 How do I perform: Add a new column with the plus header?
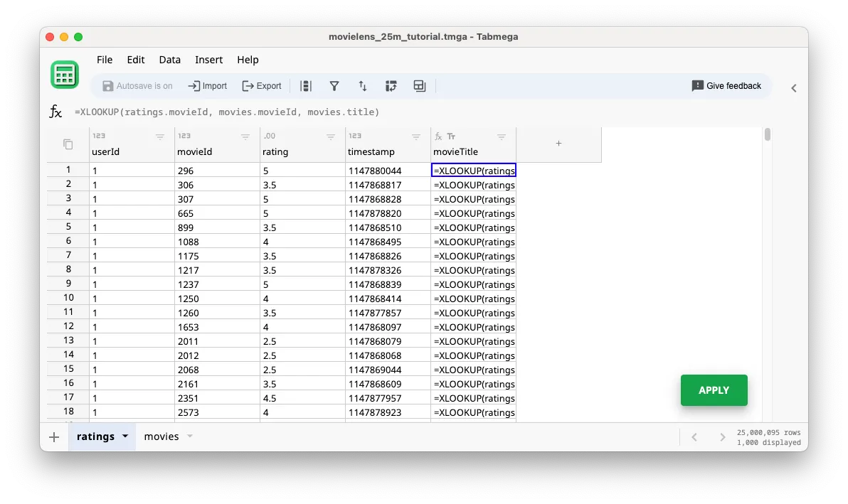(558, 144)
